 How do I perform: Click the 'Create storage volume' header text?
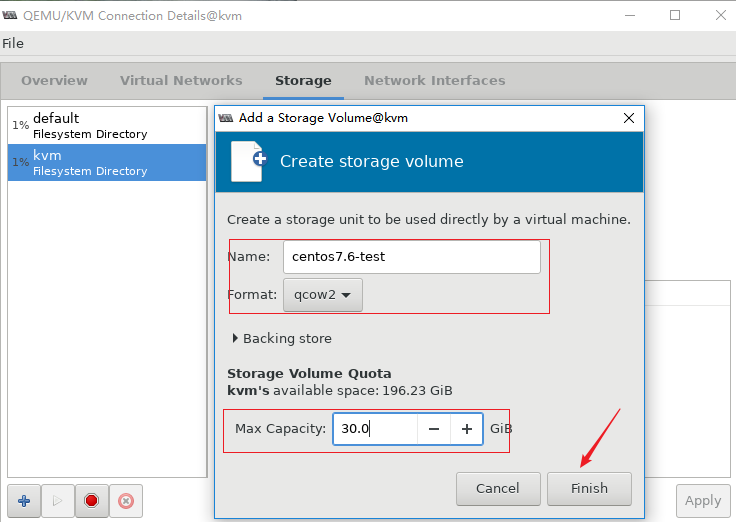click(372, 161)
